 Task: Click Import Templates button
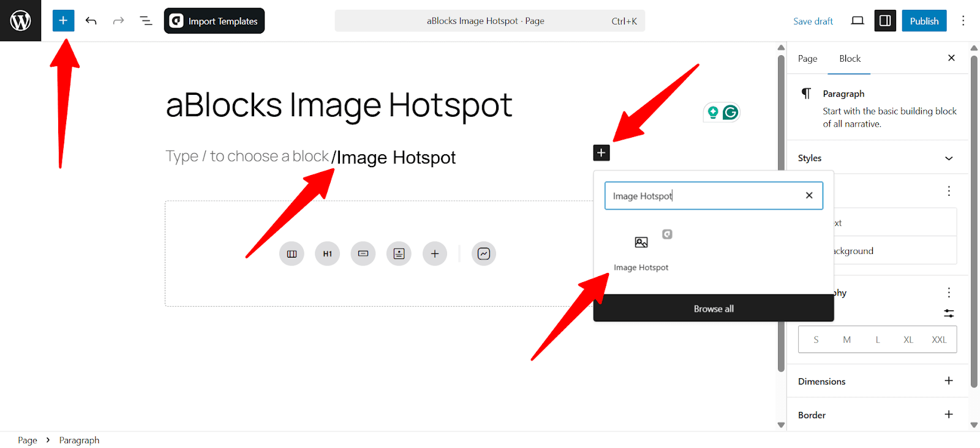[214, 21]
